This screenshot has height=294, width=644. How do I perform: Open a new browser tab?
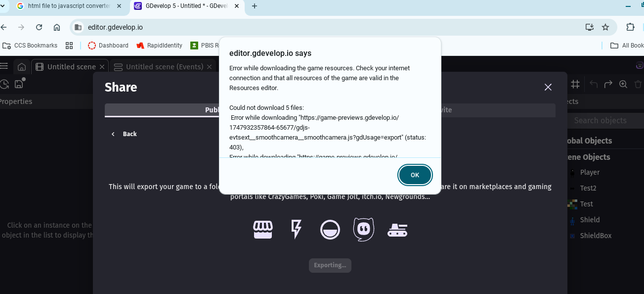255,6
